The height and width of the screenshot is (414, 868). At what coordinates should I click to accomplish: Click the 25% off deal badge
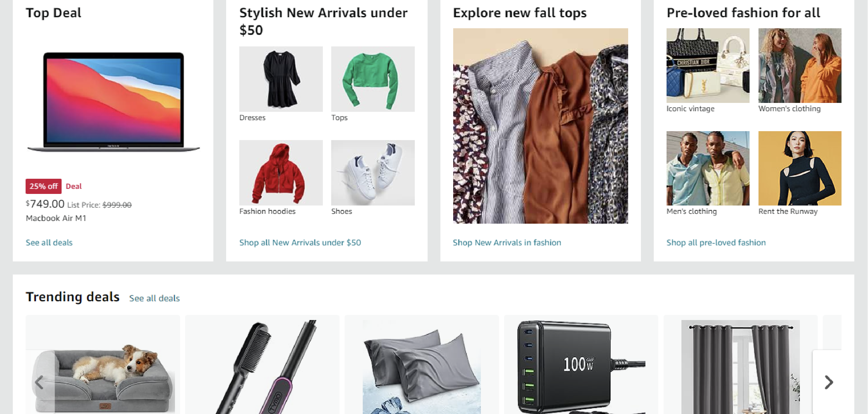coord(43,186)
